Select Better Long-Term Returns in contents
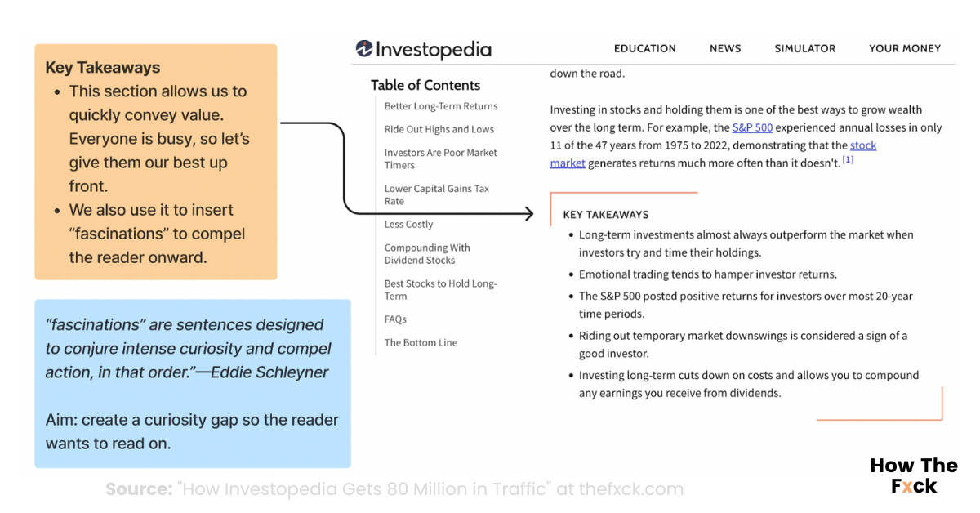The width and height of the screenshot is (980, 513). [x=441, y=105]
